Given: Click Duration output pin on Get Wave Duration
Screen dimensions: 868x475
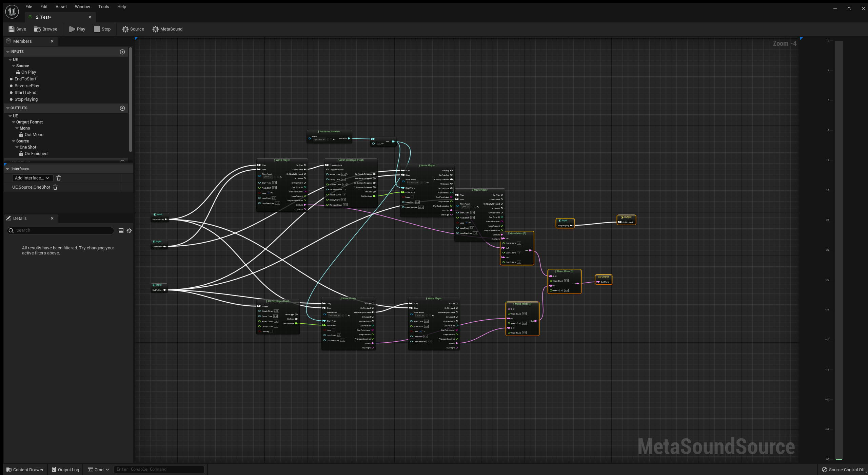Looking at the screenshot, I should [349, 138].
